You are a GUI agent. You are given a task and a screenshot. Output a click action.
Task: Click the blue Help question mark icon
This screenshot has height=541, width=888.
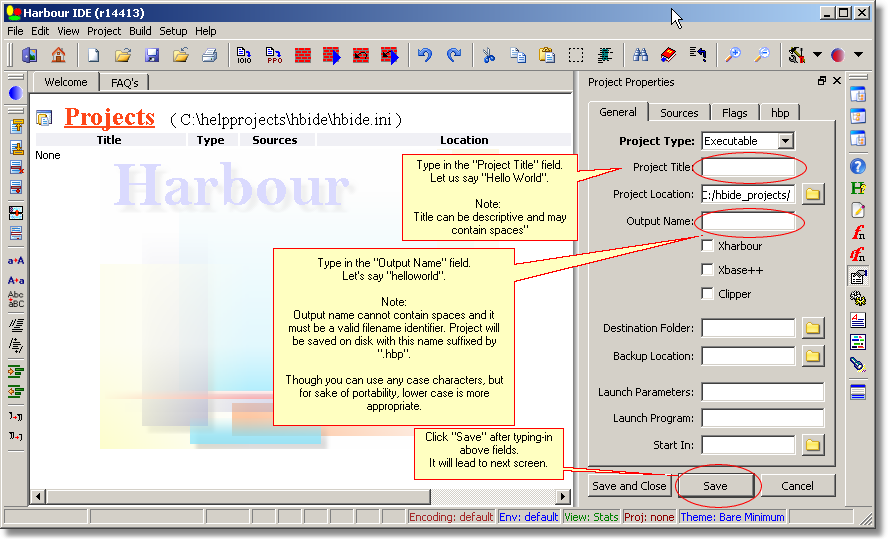[857, 166]
